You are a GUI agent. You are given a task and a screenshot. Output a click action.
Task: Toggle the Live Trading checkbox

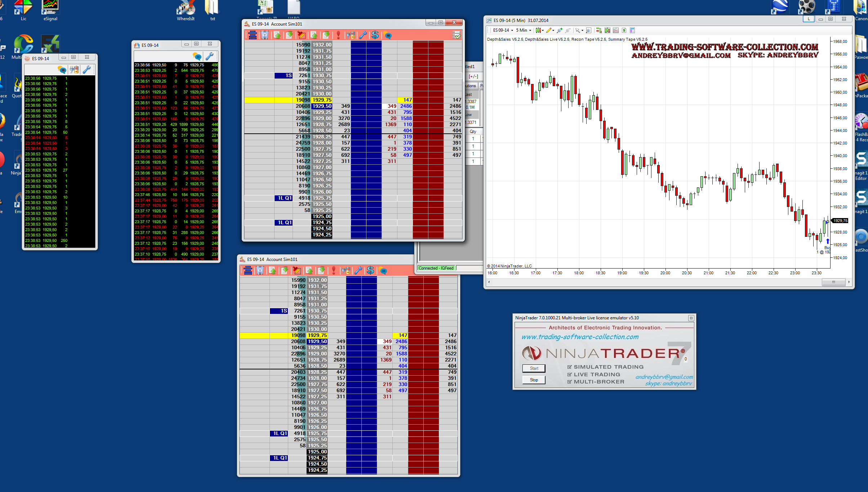pyautogui.click(x=570, y=374)
